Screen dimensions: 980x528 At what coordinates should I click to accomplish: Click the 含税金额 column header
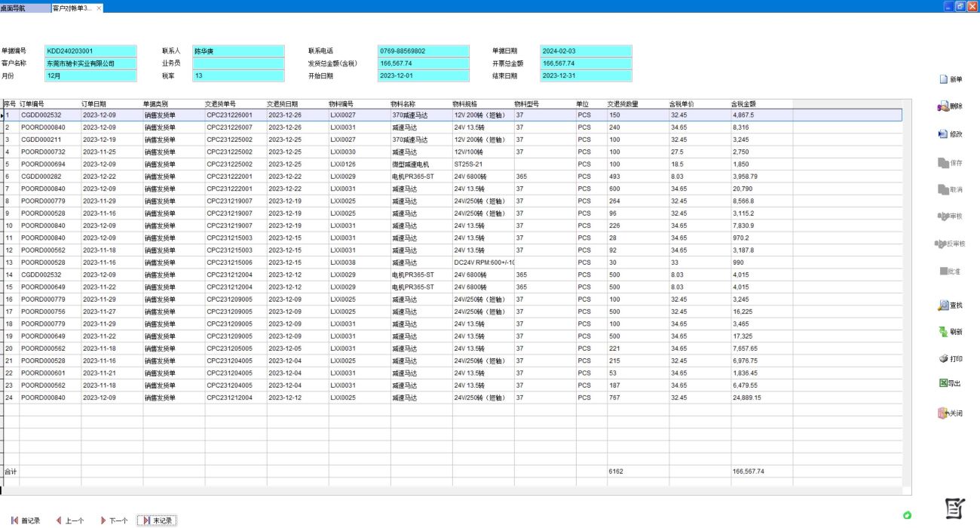coord(743,103)
